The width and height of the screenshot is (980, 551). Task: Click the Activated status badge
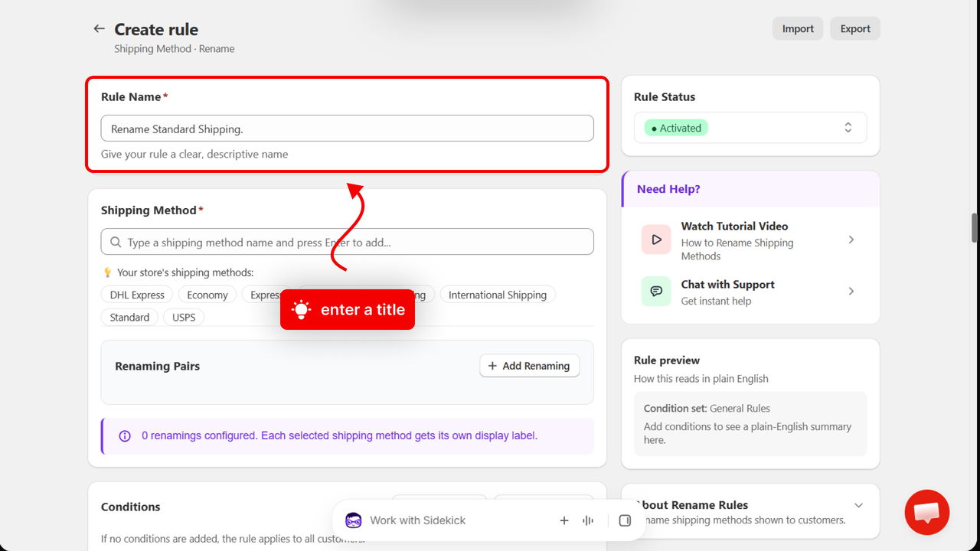pyautogui.click(x=676, y=128)
